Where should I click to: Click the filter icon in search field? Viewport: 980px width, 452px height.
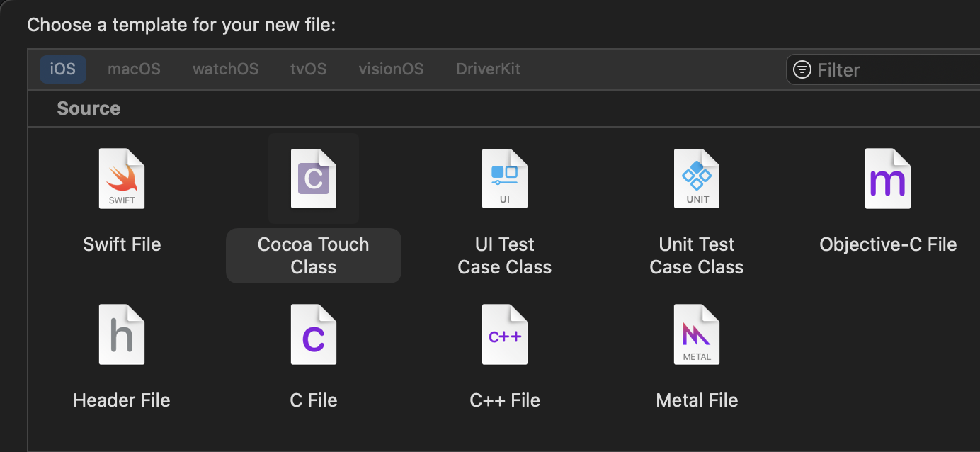(x=802, y=69)
